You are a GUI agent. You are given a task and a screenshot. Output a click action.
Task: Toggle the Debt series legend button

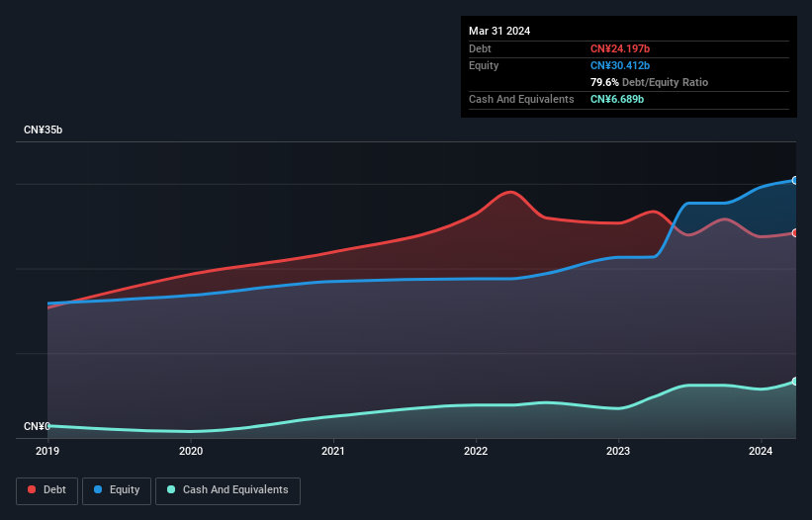point(46,490)
